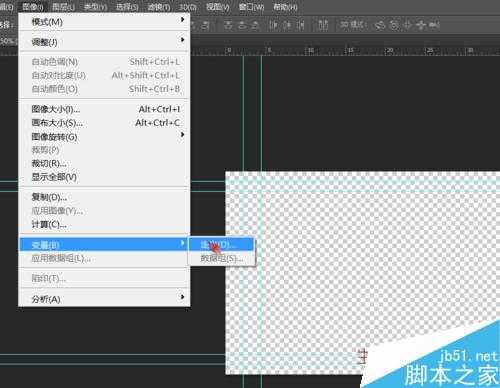The image size is (500, 388).
Task: Select the 3D slide mode icon
Action: pos(421,25)
